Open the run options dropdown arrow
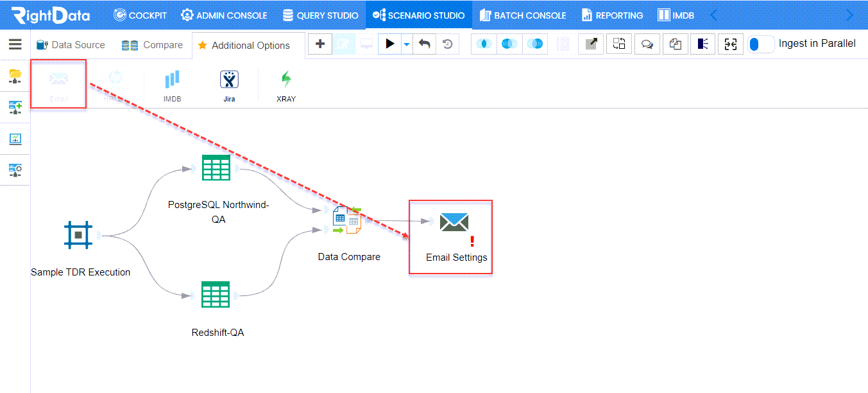This screenshot has width=868, height=393. coord(407,44)
